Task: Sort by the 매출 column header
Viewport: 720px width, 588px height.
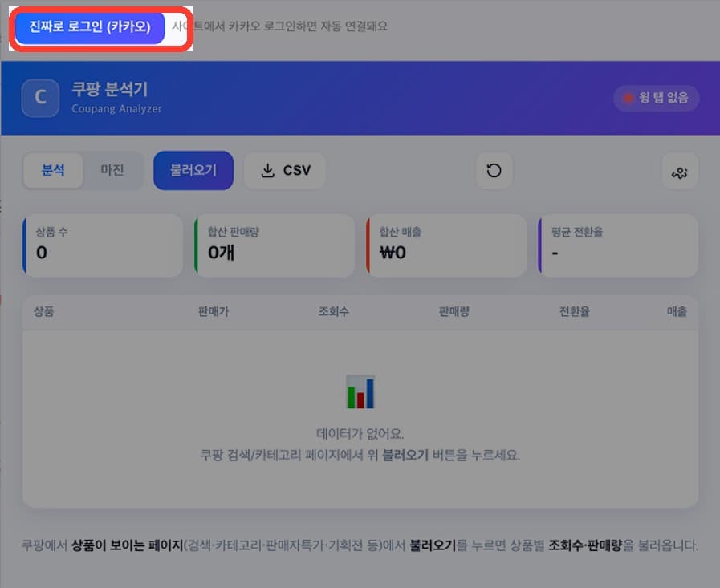Action: (x=677, y=312)
